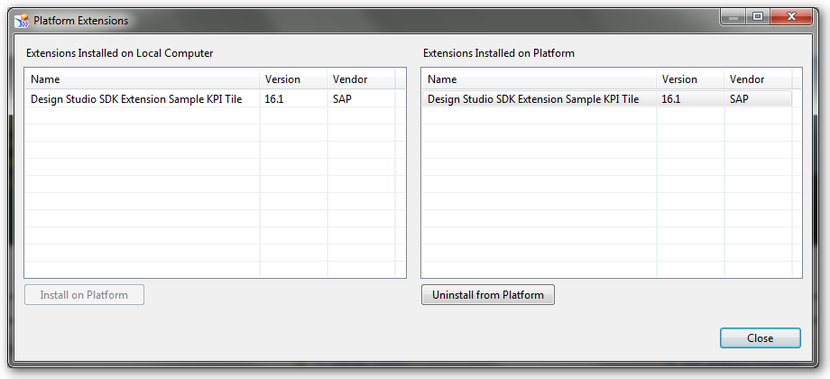Click version 16.1 in the platform list

(671, 99)
